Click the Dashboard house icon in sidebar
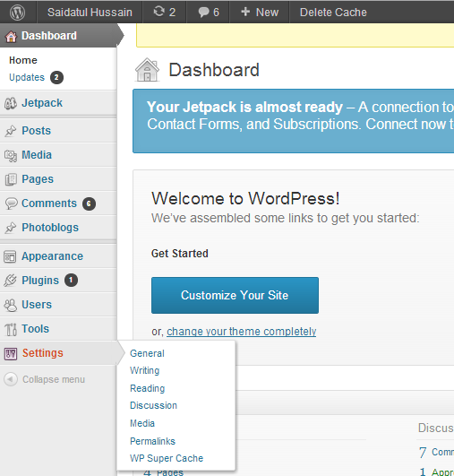454x476 pixels. pyautogui.click(x=11, y=36)
